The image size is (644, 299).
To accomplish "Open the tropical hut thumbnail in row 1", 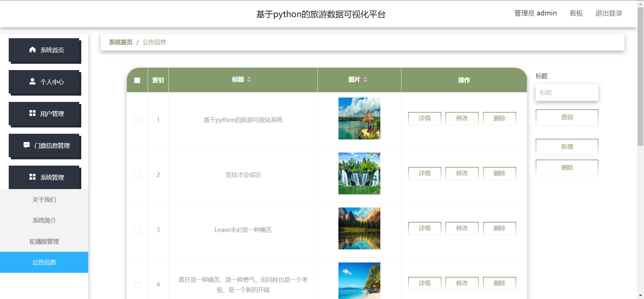I will [x=359, y=118].
